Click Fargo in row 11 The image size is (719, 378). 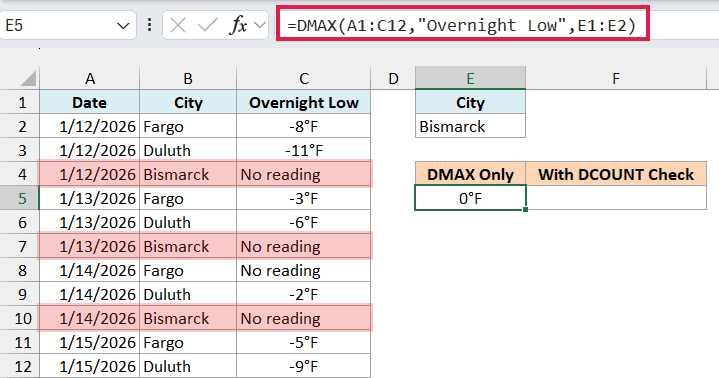click(188, 342)
